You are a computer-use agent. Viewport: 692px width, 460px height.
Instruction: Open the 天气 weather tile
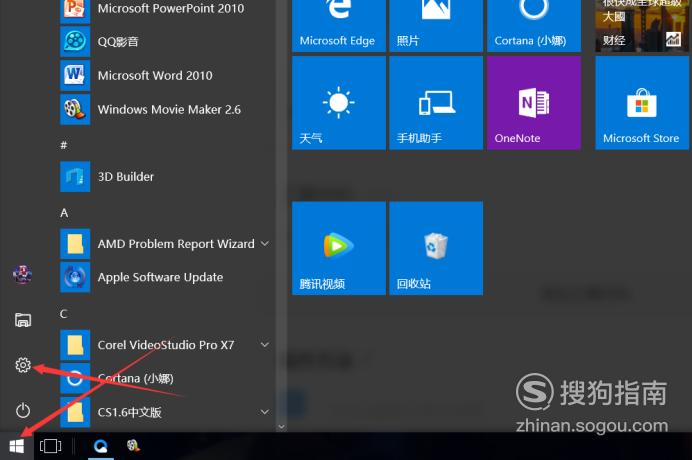pyautogui.click(x=338, y=103)
